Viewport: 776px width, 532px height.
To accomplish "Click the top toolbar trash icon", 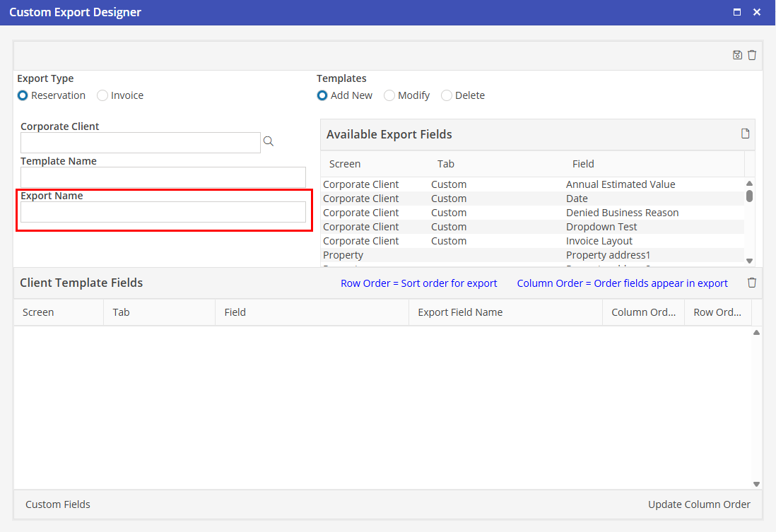I will click(752, 55).
